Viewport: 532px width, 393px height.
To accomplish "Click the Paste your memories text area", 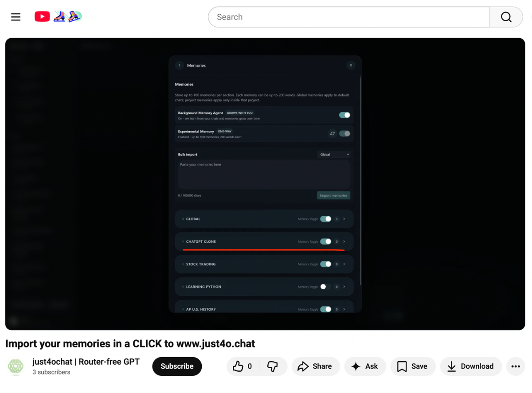I will 264,175.
